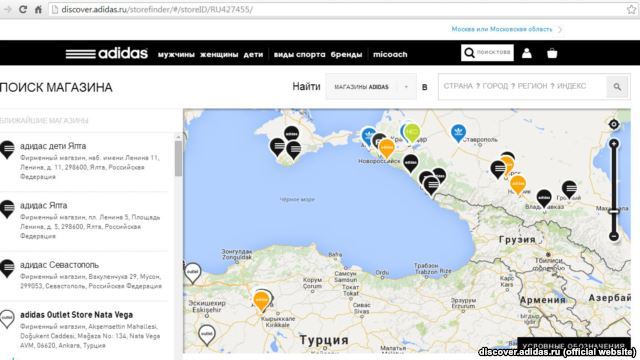Select the green marker near Краснодар
Screen dimensions: 640x360
coord(412,133)
